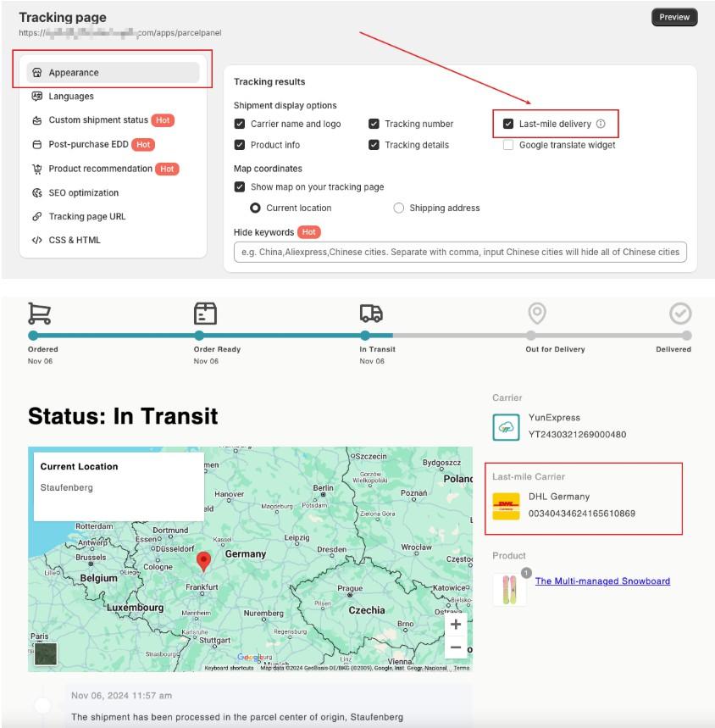Toggle Show map on tracking page
Image resolution: width=715 pixels, height=728 pixels.
(240, 186)
